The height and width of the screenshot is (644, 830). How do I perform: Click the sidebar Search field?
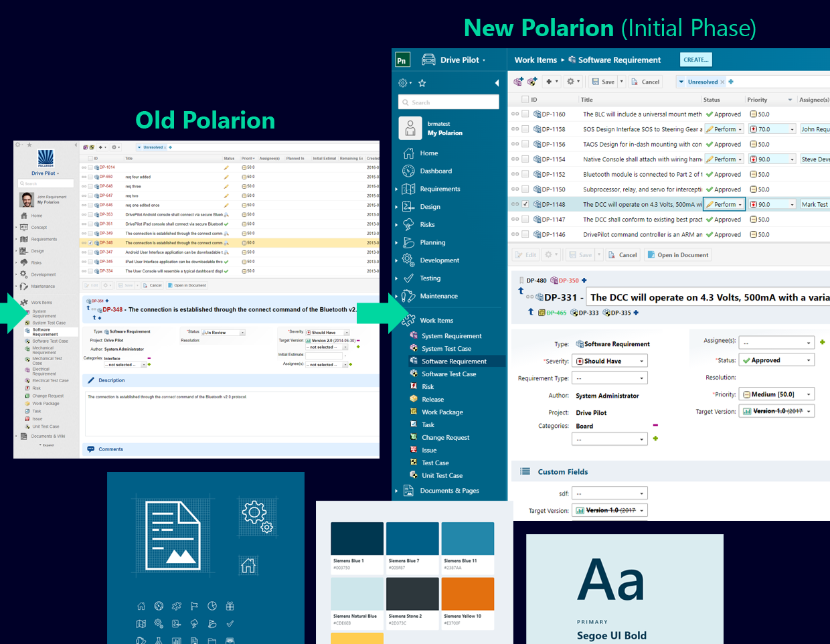pyautogui.click(x=448, y=102)
